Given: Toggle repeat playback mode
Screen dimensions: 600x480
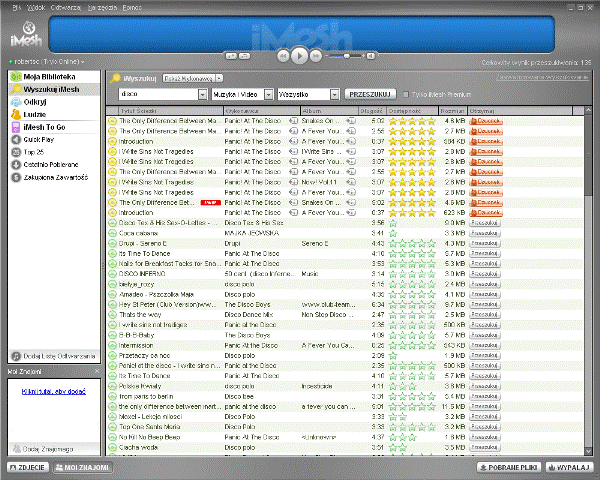Looking at the screenshot, I should click(244, 56).
